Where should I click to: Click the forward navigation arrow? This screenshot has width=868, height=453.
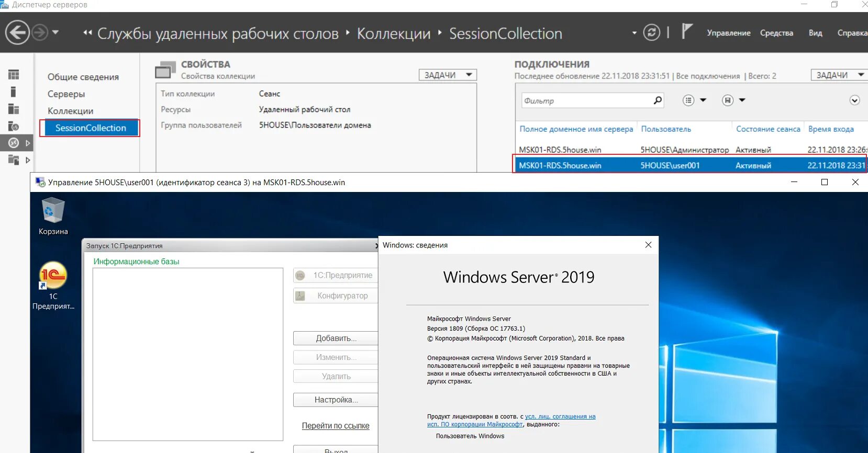[x=40, y=33]
